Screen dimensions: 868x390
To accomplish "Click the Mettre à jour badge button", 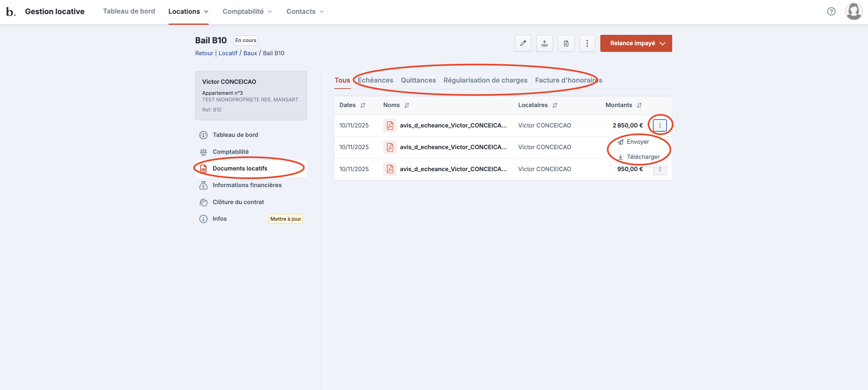I will (285, 219).
